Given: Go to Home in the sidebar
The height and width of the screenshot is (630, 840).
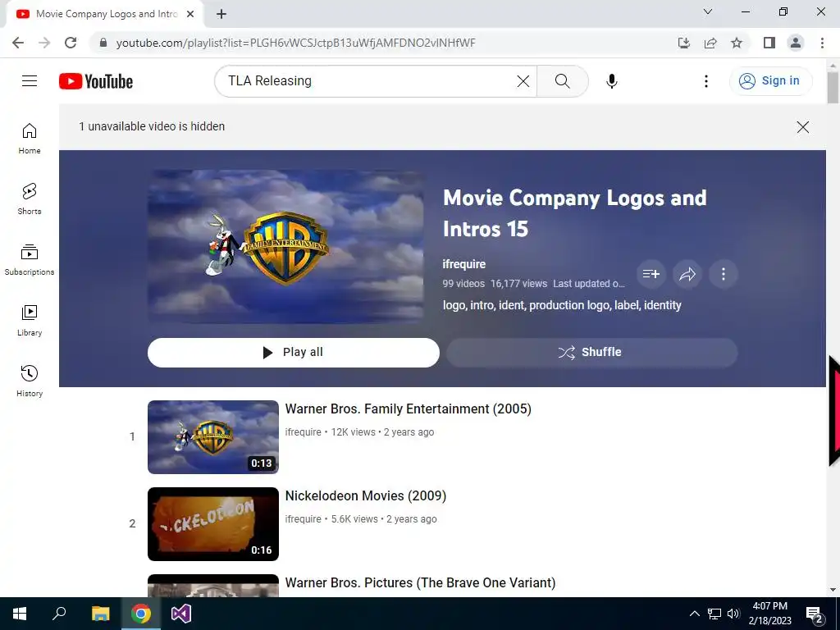Looking at the screenshot, I should click(30, 138).
